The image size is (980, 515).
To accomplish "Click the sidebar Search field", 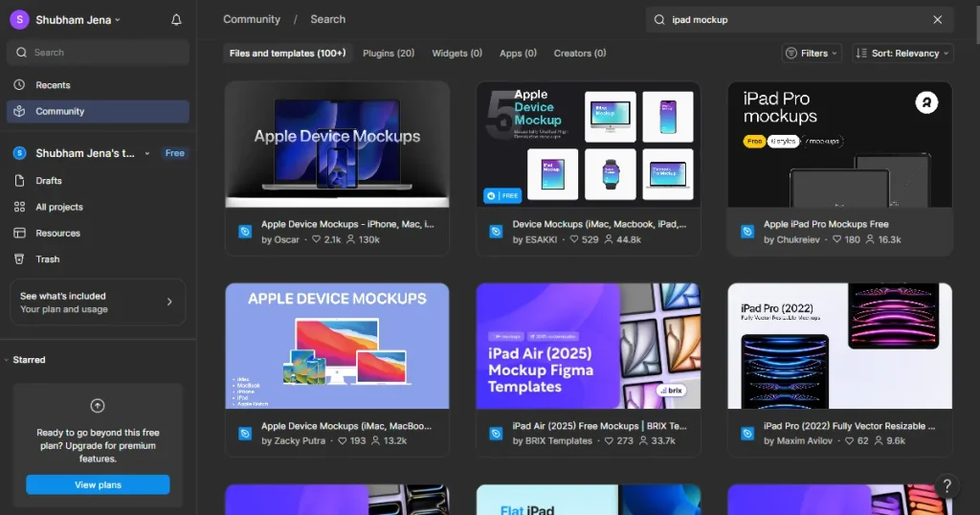I will click(99, 53).
